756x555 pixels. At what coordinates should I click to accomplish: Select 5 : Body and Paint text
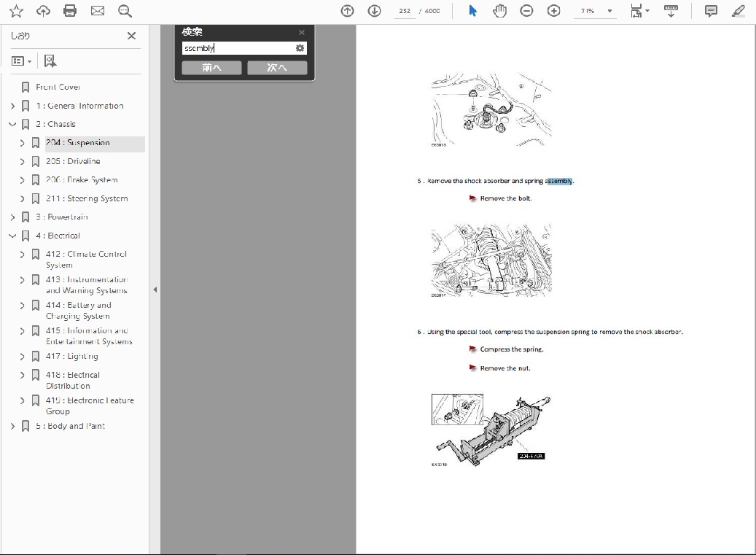pyautogui.click(x=70, y=426)
